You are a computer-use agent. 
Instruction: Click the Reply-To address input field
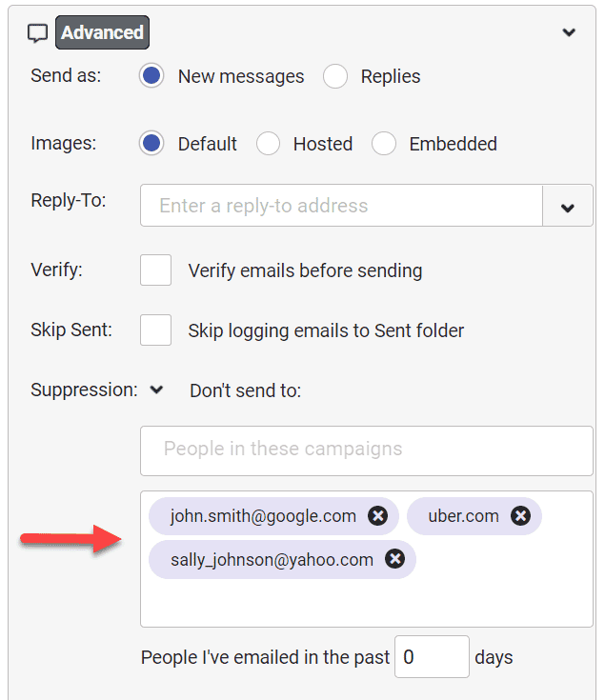click(340, 206)
